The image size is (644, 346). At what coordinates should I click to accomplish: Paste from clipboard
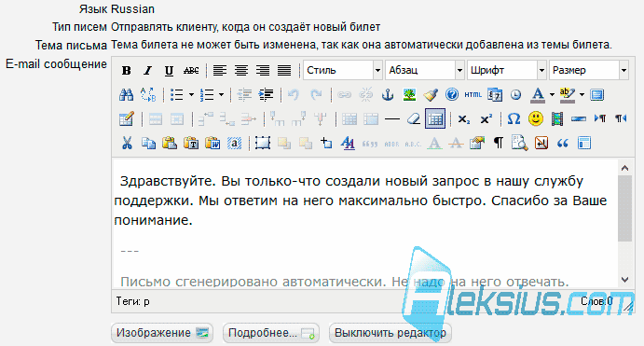coord(170,144)
